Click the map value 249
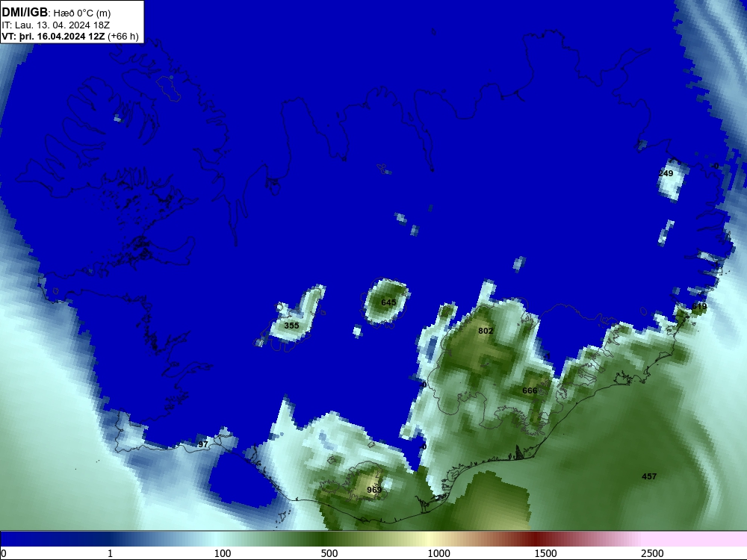The width and height of the screenshot is (747, 560). (666, 173)
